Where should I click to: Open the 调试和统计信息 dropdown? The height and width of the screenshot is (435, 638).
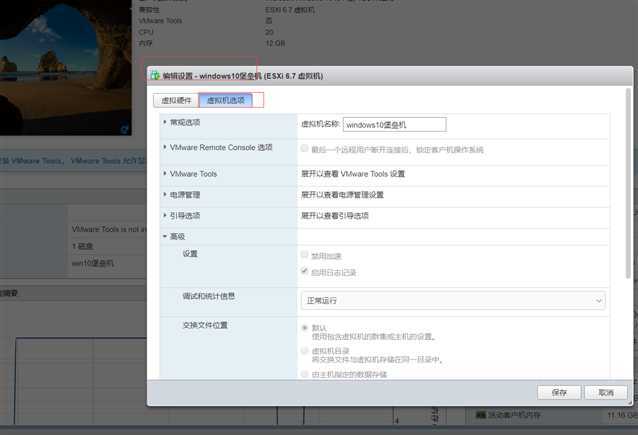click(x=453, y=301)
